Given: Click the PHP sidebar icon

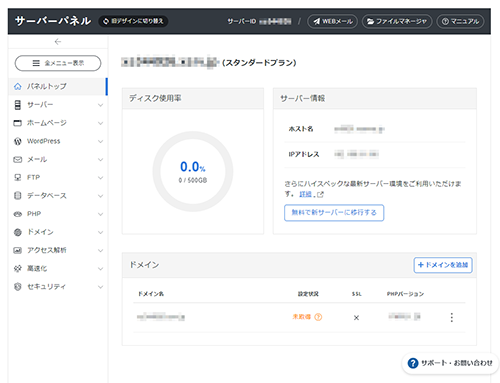Looking at the screenshot, I should (x=18, y=214).
